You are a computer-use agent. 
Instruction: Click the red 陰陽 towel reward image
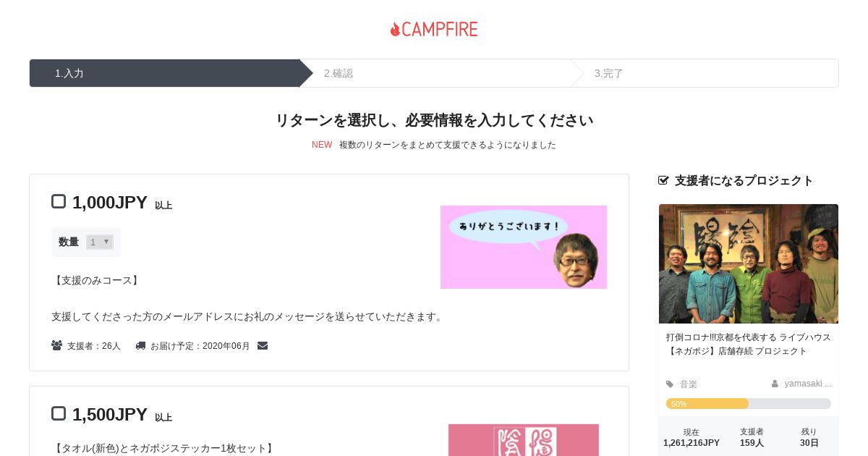524,440
